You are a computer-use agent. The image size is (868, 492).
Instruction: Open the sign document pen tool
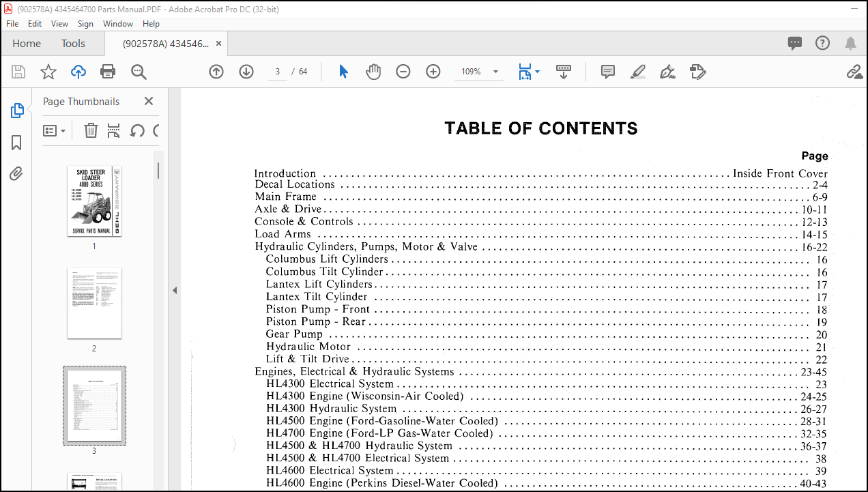coord(668,72)
